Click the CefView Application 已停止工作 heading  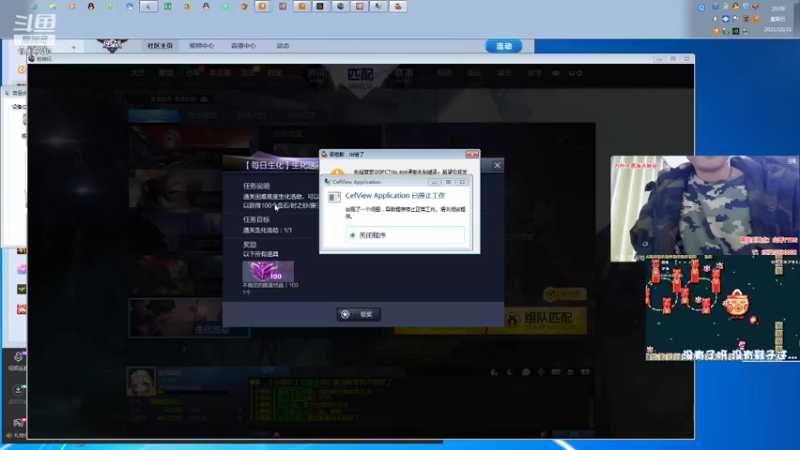pos(395,195)
